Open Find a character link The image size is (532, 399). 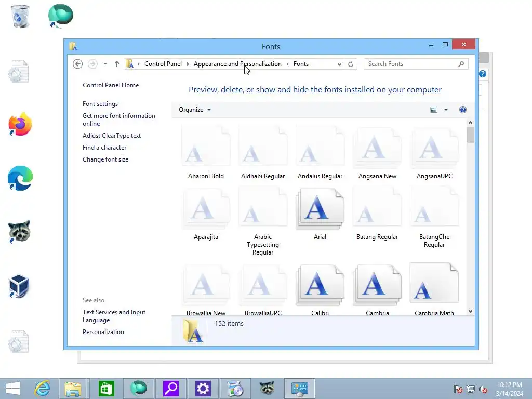104,148
